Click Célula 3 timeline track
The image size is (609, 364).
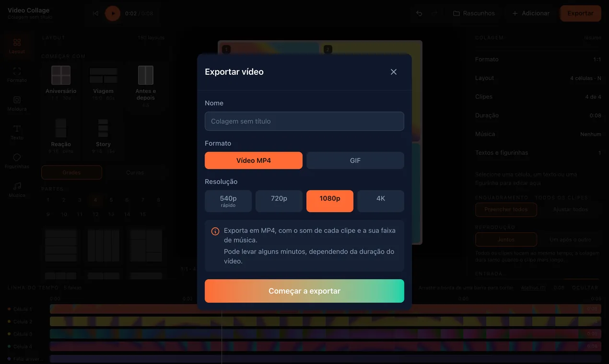(x=325, y=334)
